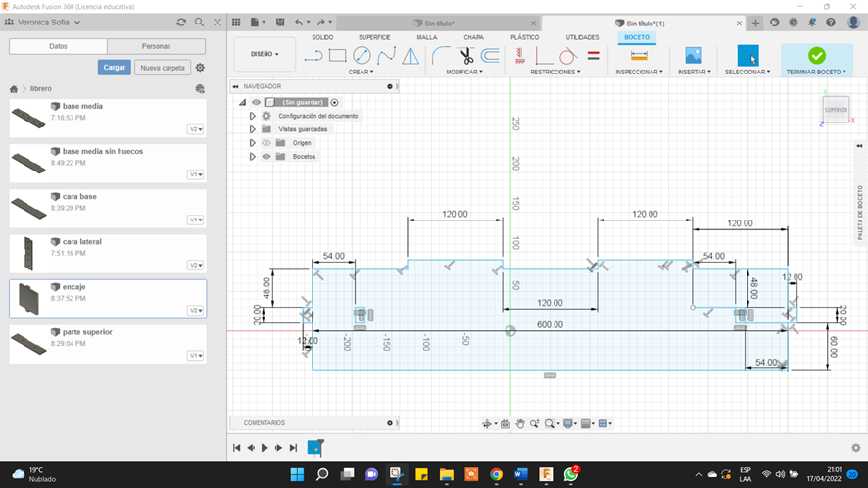Select the Trim scissors tool
This screenshot has width=868, height=488.
pyautogui.click(x=465, y=56)
